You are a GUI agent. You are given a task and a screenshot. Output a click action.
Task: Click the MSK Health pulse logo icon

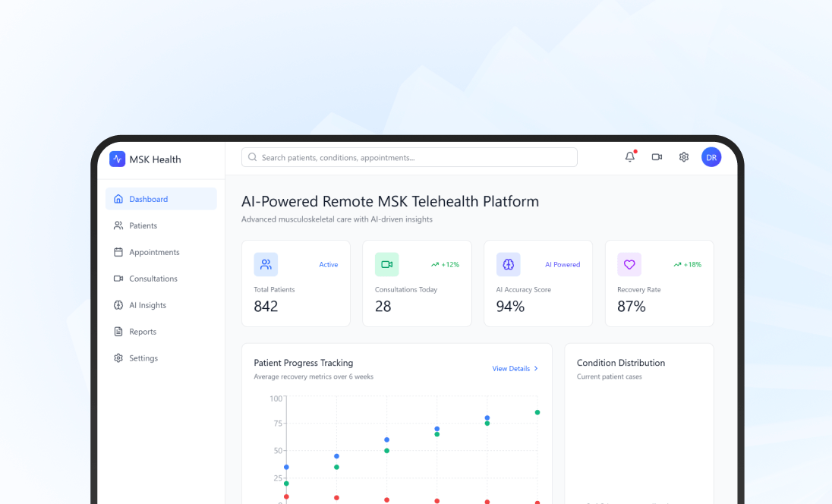pos(117,159)
